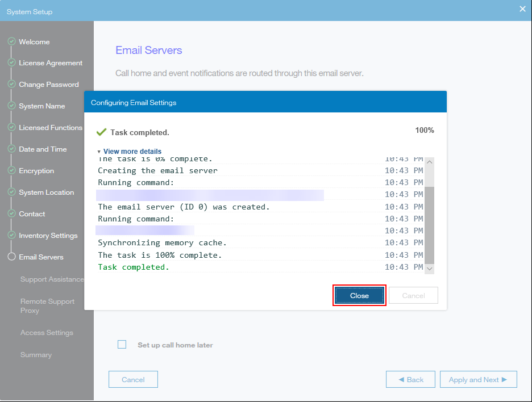
Task: Click the Task completed green check icon
Action: [102, 132]
